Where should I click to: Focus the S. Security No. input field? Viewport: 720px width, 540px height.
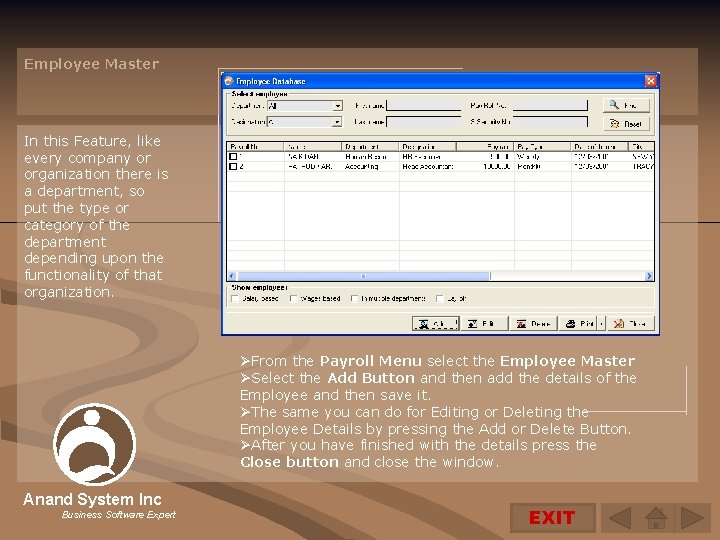(550, 122)
